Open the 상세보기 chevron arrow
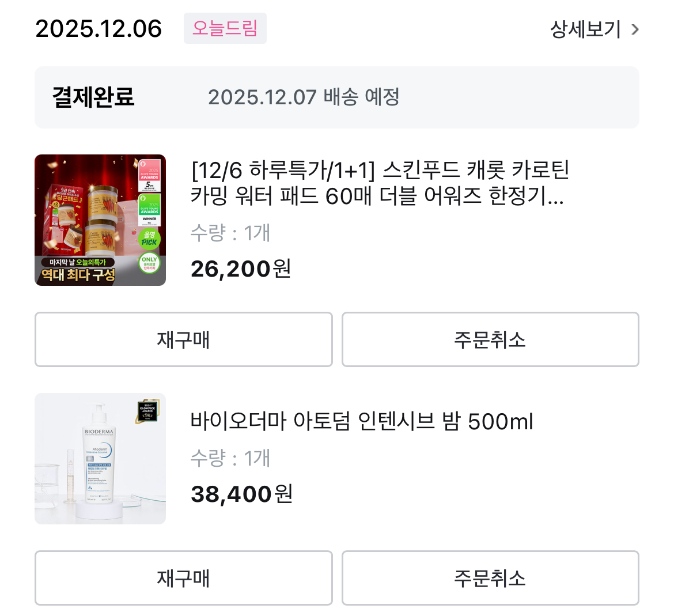Screen dimensions: 674x616 (635, 29)
